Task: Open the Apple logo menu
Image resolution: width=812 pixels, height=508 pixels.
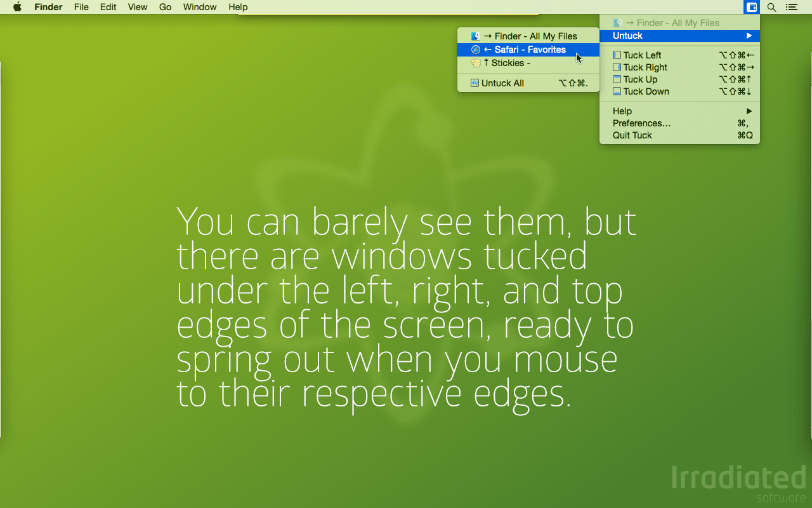Action: 17,7
